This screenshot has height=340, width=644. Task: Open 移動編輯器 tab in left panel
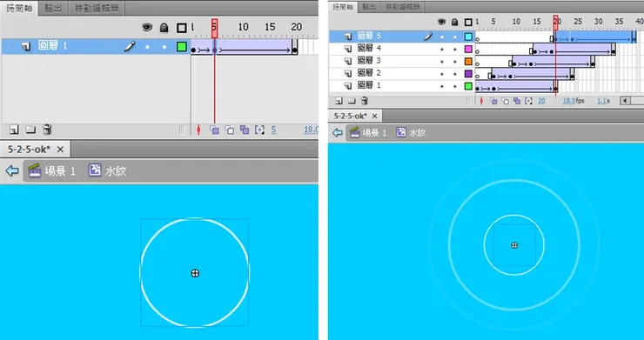97,9
